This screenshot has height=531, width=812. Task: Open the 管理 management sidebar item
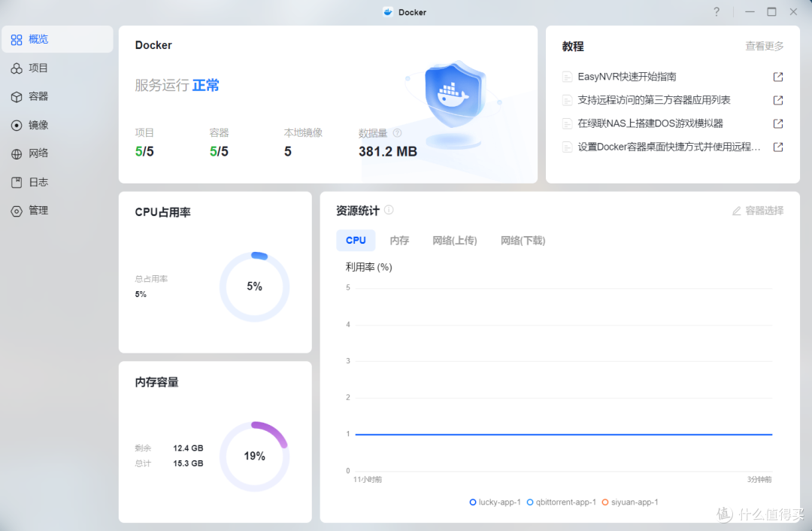57,211
